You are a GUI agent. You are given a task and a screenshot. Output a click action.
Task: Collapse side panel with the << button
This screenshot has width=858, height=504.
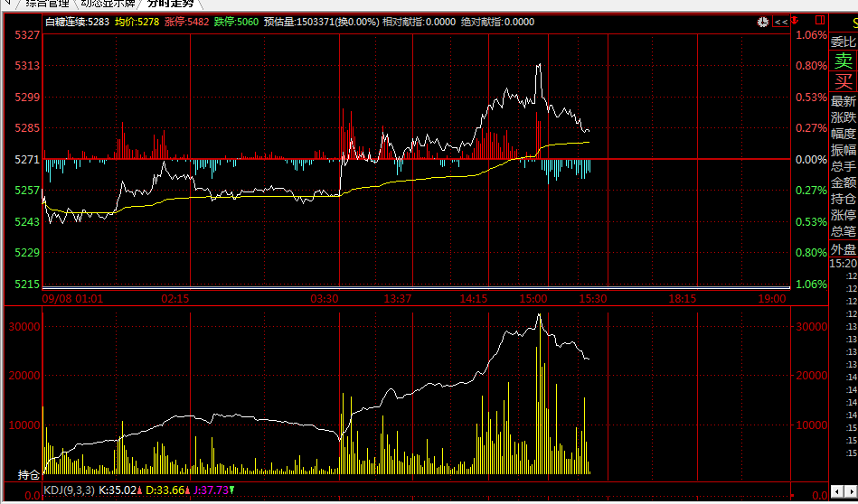pos(780,22)
